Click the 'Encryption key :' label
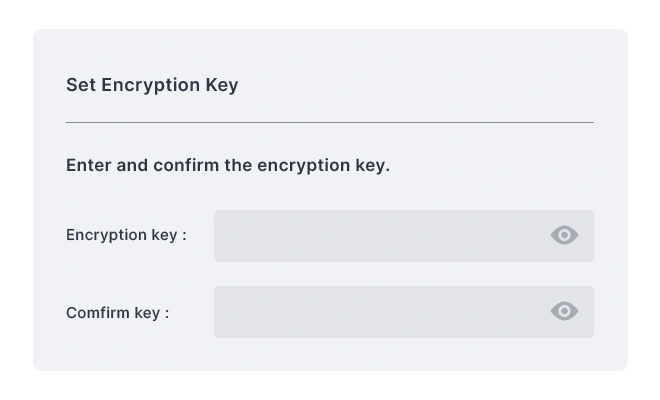The height and width of the screenshot is (400, 660). click(x=126, y=235)
